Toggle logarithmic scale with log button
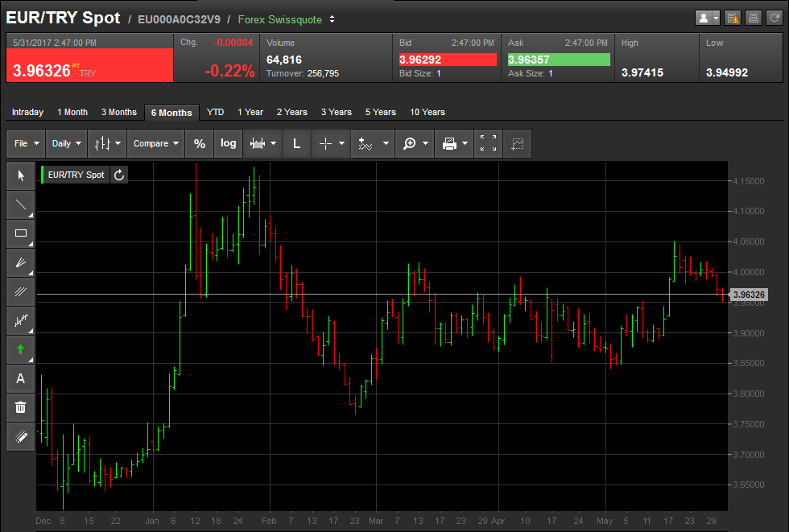This screenshot has width=789, height=532. tap(229, 143)
